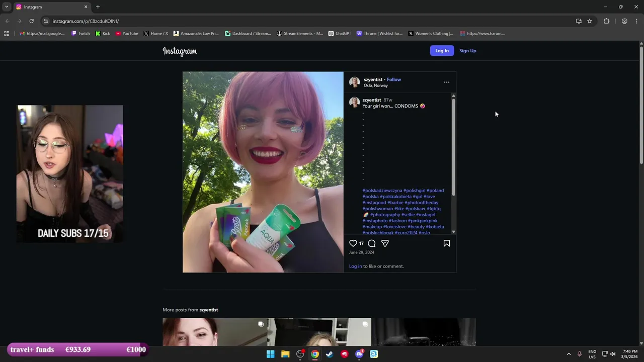Open the Chrome three-dot menu
Viewport: 644px width, 362px height.
[x=637, y=21]
